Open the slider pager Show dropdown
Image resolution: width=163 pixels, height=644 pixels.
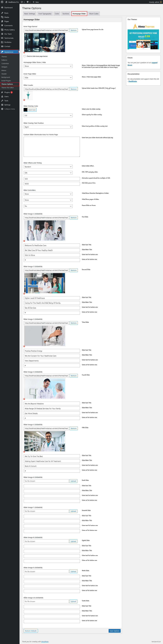click(48, 200)
